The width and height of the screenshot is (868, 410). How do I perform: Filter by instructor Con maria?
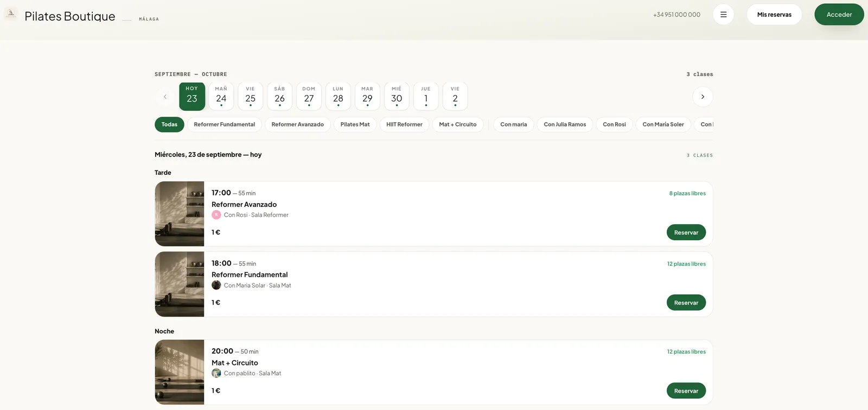[x=514, y=124]
